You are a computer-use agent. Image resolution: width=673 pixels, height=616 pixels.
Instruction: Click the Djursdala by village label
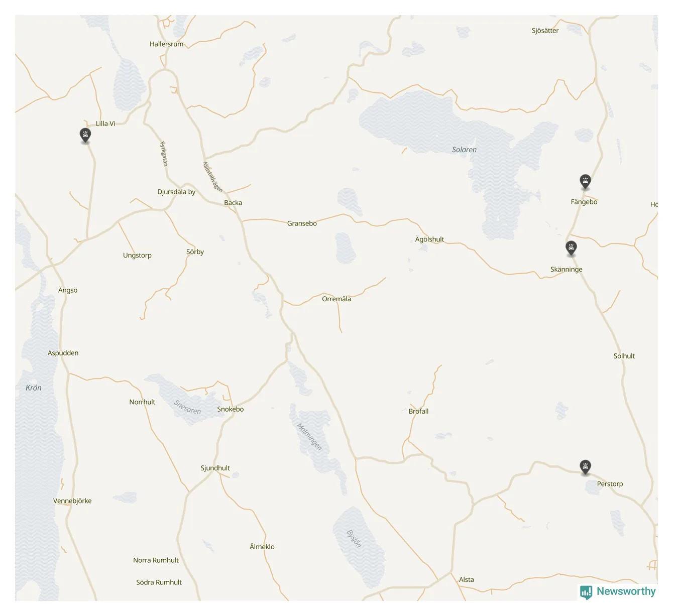pos(176,192)
